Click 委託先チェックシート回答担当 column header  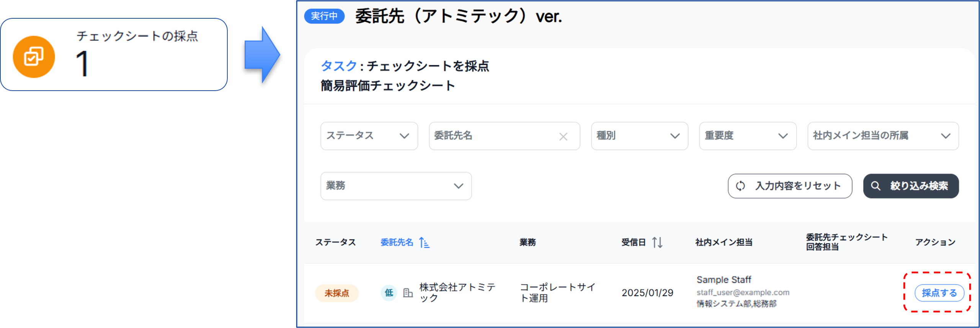(846, 242)
